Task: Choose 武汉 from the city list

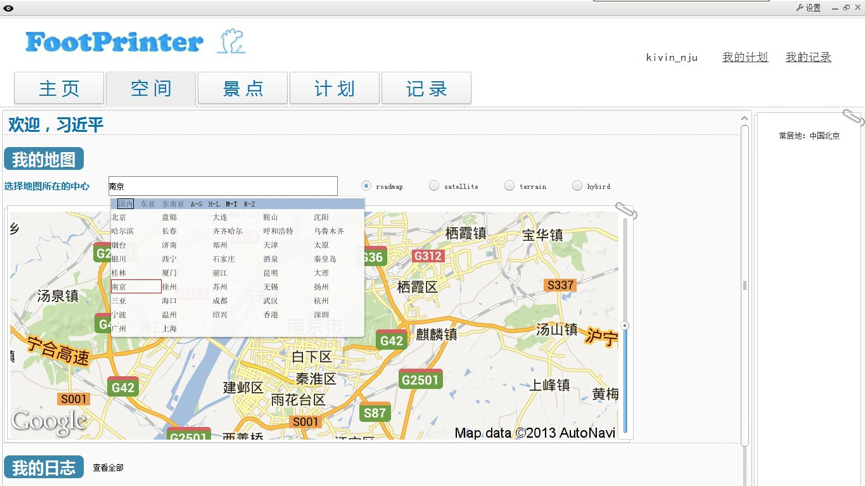Action: click(x=270, y=301)
